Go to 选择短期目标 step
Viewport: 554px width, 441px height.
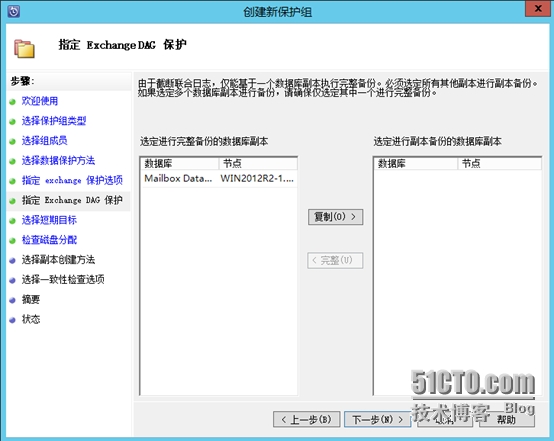click(x=49, y=220)
